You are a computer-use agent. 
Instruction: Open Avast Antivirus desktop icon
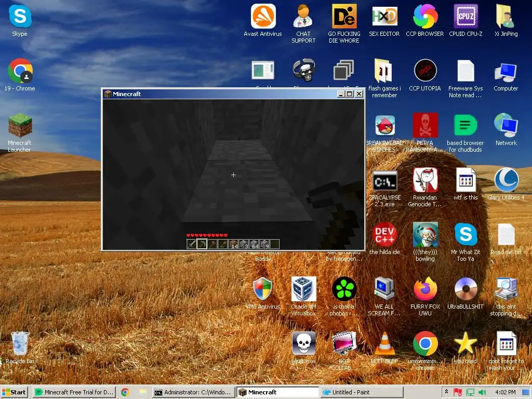[263, 20]
